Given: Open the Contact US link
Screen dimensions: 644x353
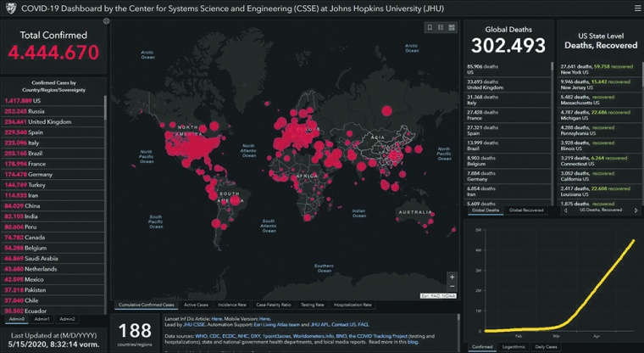Looking at the screenshot, I should [x=344, y=325].
